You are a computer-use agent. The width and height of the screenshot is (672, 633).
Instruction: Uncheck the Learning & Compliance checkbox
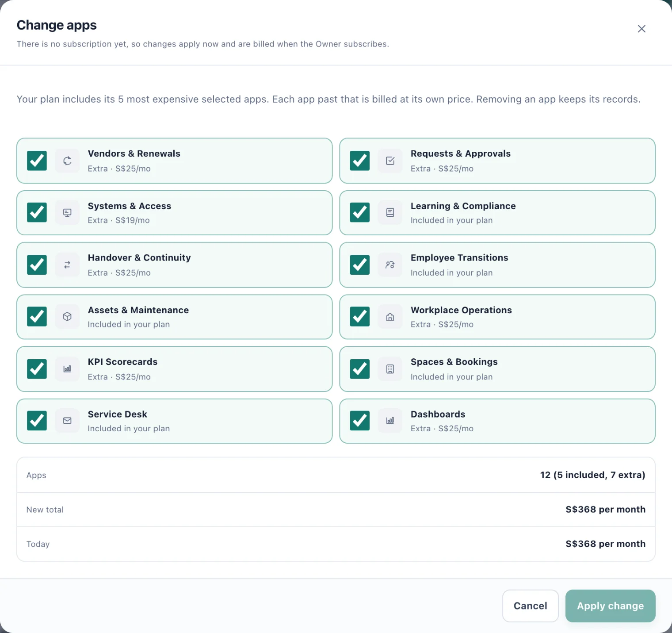360,213
